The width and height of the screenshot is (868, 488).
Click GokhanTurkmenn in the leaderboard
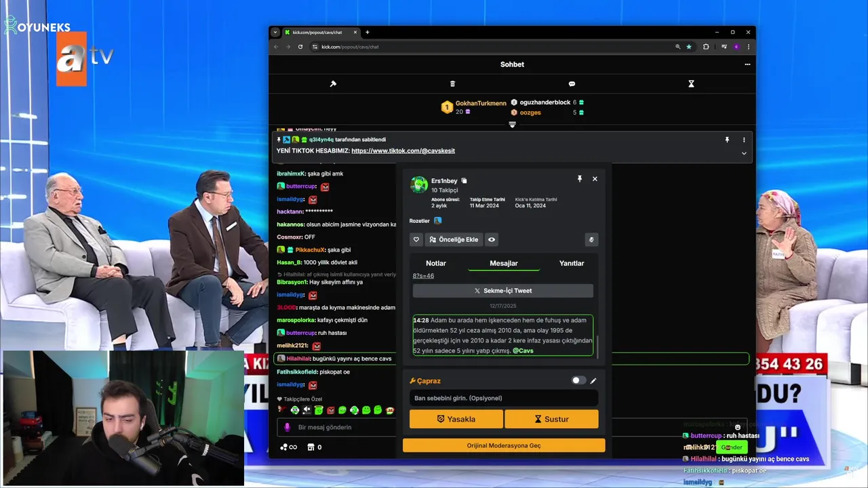pyautogui.click(x=481, y=103)
